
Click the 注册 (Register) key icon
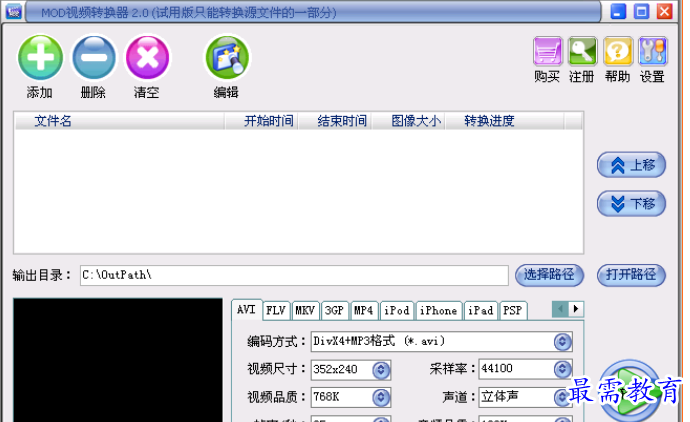coord(582,51)
